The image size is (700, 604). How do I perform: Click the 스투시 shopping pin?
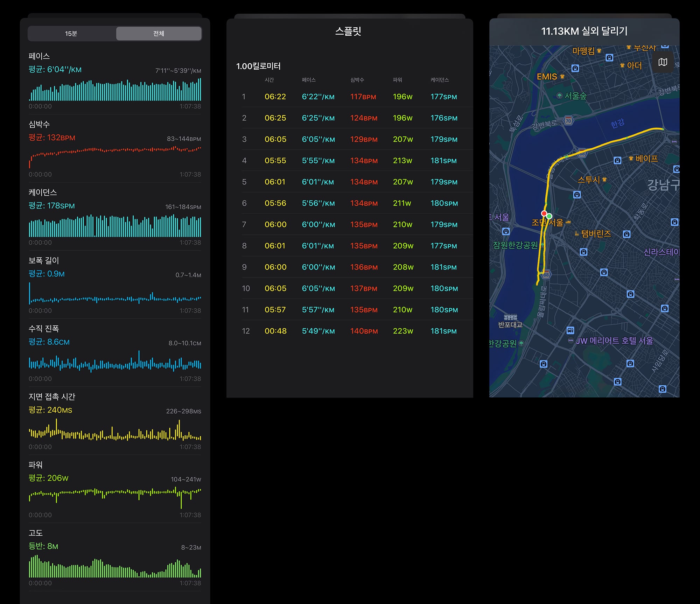[x=604, y=179]
